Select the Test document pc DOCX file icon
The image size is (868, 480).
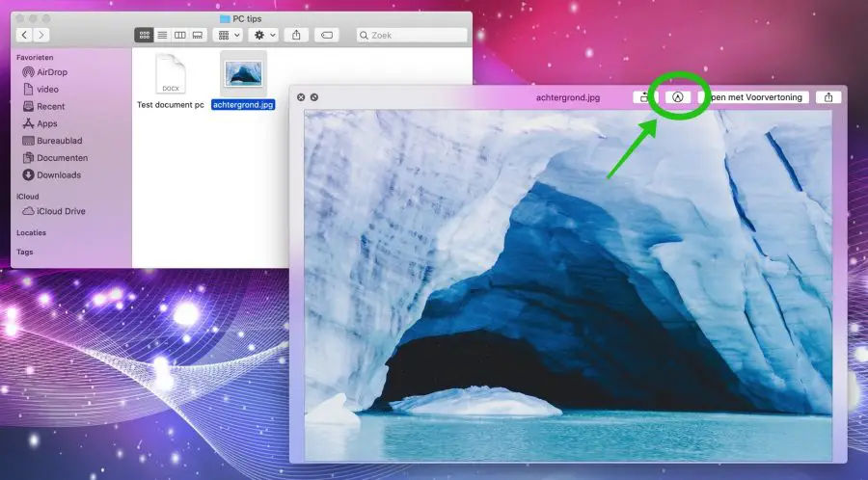pyautogui.click(x=171, y=73)
